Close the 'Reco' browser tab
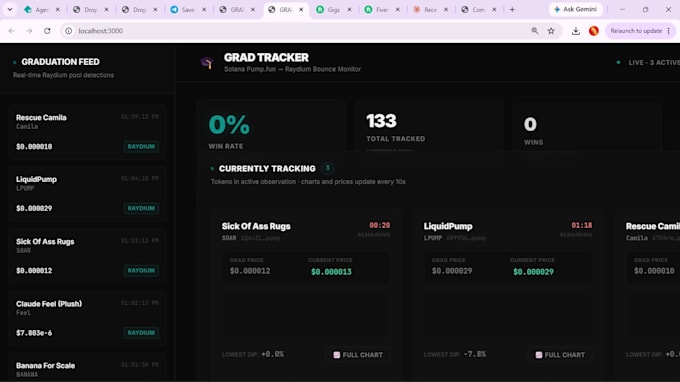This screenshot has height=382, width=680. click(x=446, y=10)
